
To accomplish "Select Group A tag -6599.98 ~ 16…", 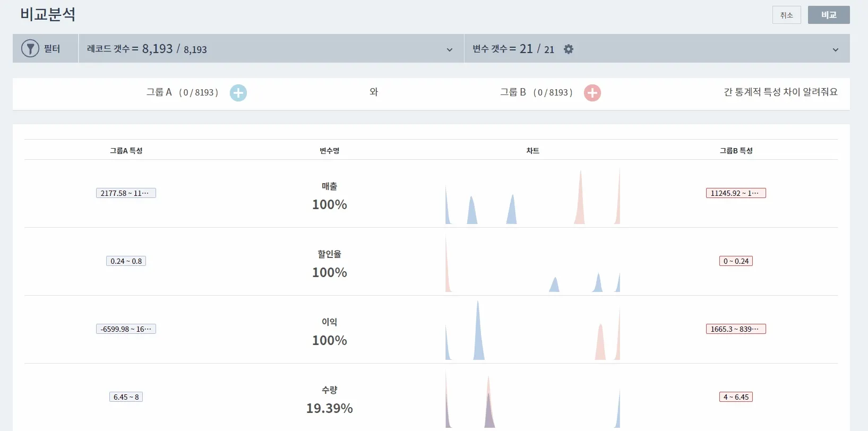I will (x=126, y=329).
